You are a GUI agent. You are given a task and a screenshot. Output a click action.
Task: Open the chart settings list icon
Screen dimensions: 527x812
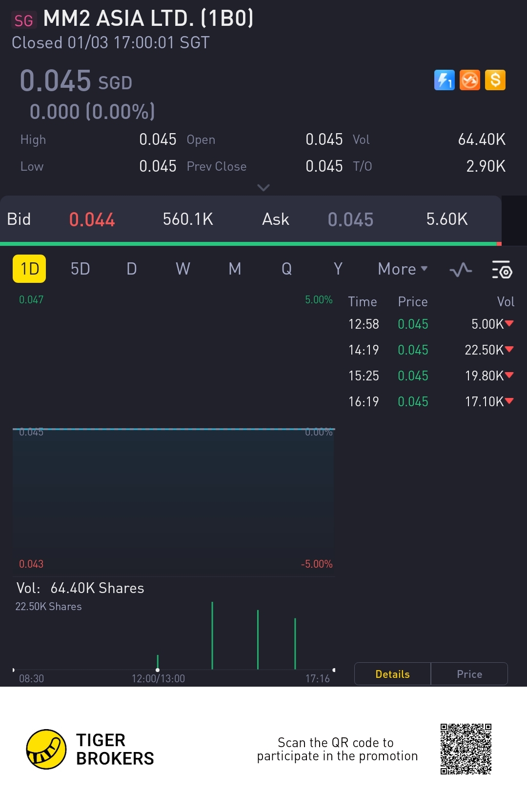coord(502,270)
